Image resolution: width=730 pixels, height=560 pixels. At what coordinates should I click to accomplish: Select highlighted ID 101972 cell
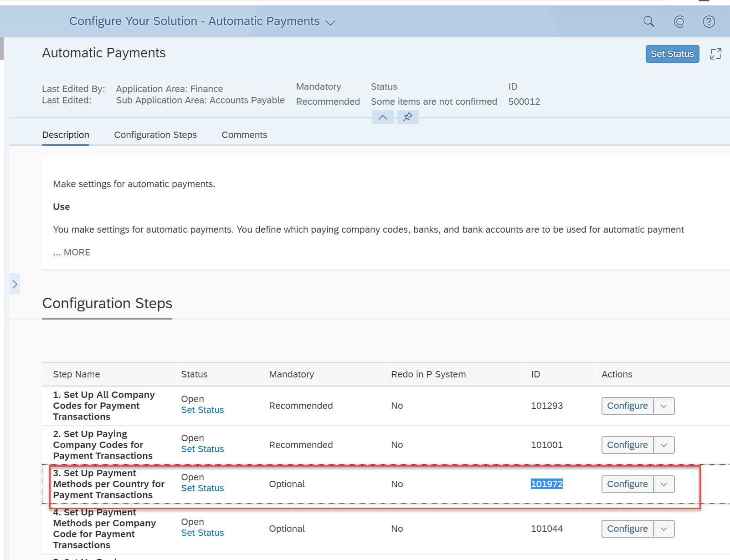(x=547, y=484)
